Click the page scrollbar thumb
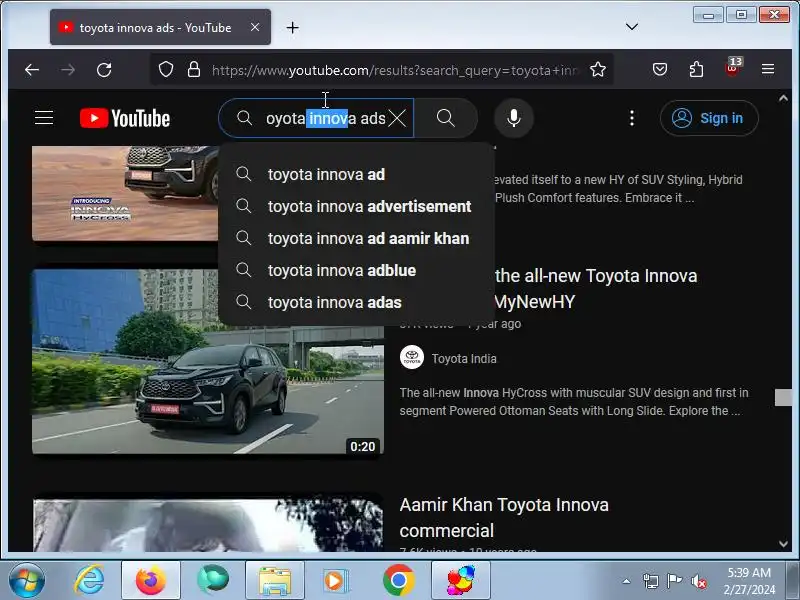Image resolution: width=800 pixels, height=600 pixels. point(784,397)
